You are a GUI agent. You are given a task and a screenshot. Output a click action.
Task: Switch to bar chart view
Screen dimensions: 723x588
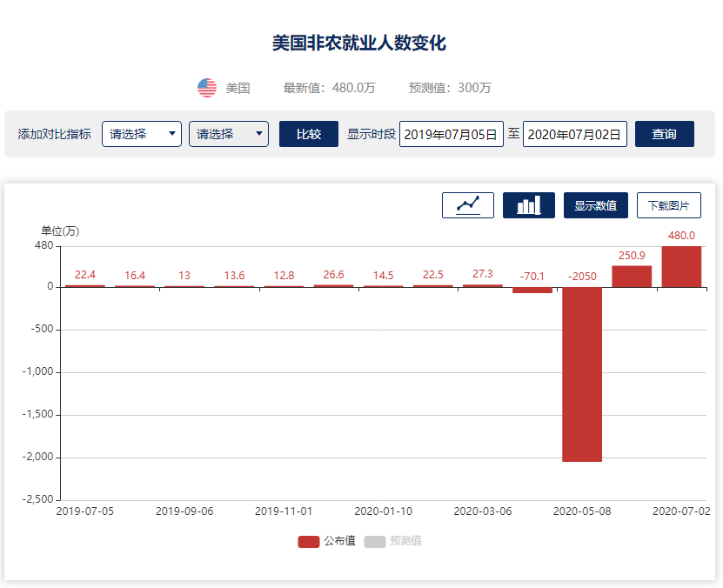click(x=528, y=205)
